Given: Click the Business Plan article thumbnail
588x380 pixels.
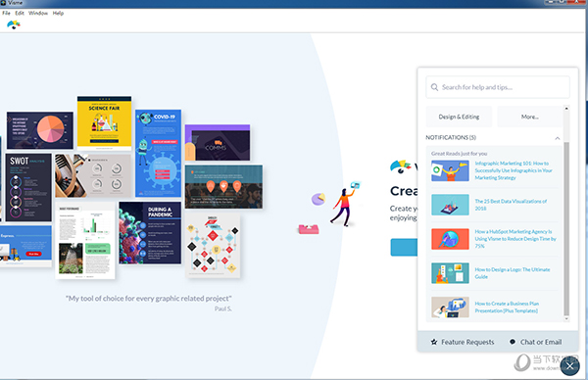Looking at the screenshot, I should click(450, 307).
